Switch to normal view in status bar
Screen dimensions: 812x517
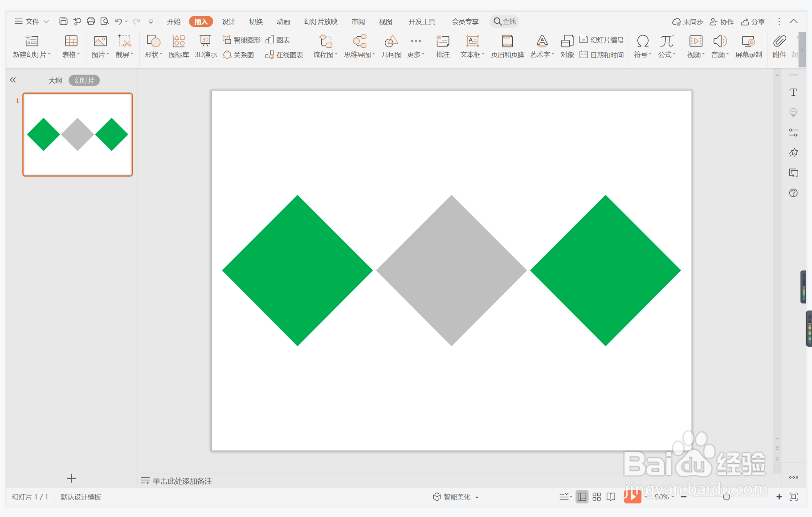coord(582,497)
